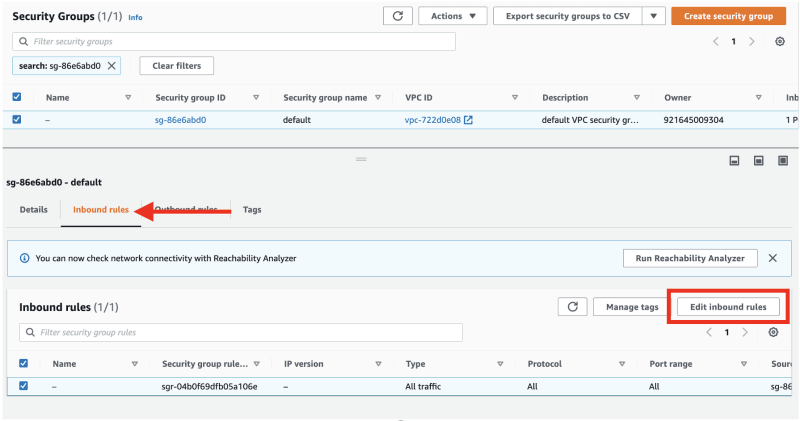This screenshot has width=800, height=421.
Task: Sort by VPC ID column
Action: [x=515, y=97]
